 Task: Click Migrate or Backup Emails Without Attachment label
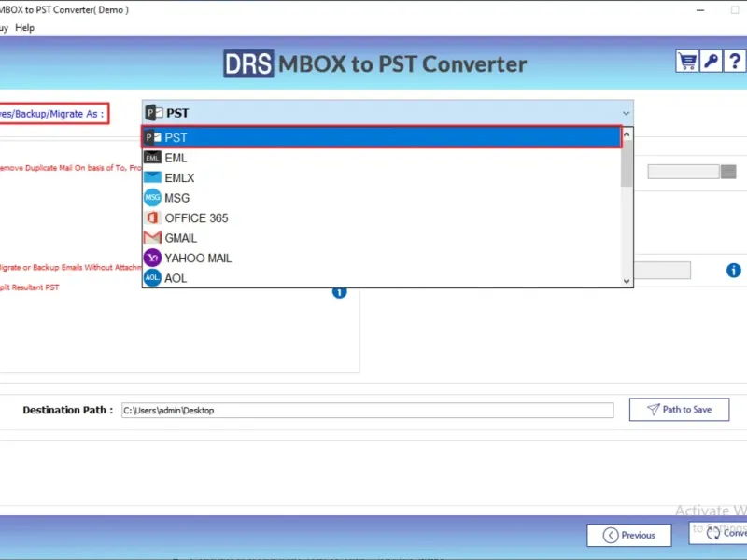click(x=71, y=267)
